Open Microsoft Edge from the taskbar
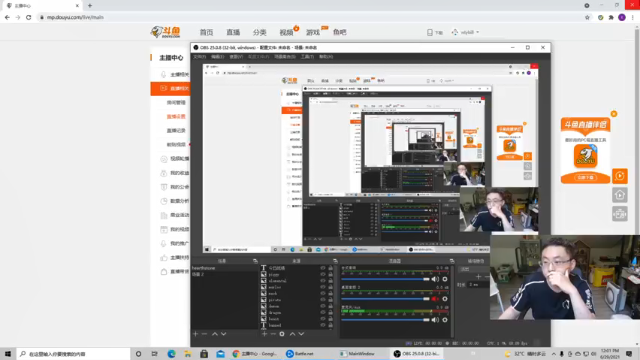The image size is (640, 360). click(x=171, y=353)
